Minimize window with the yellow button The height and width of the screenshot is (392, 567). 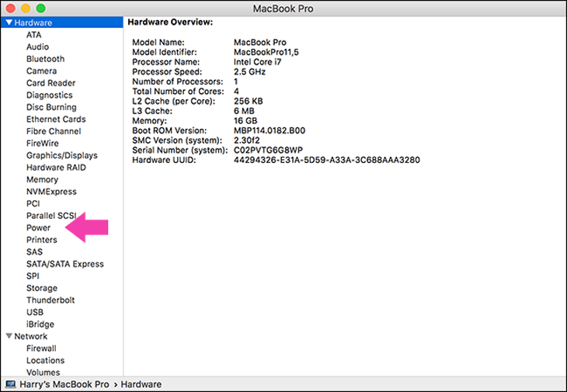point(26,8)
